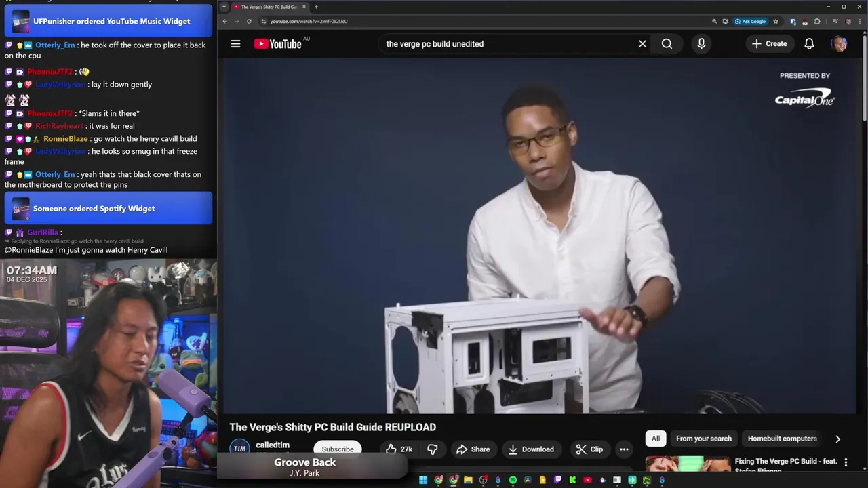Create a clip of the video
Viewport: 868px width, 488px height.
[589, 449]
